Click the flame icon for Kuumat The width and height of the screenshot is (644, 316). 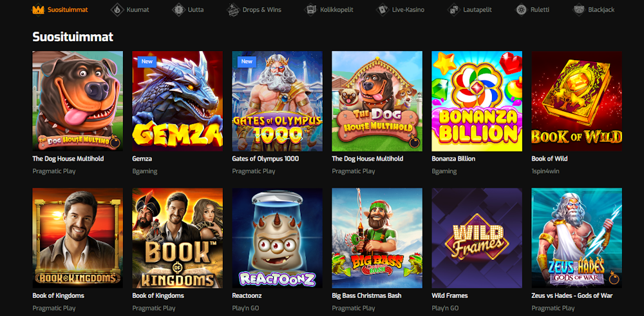tap(117, 10)
